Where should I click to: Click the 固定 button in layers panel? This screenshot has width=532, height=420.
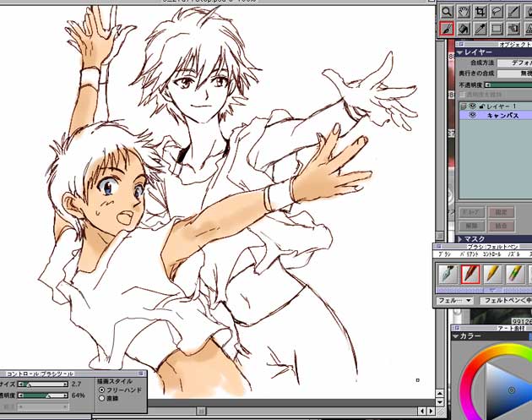[501, 213]
